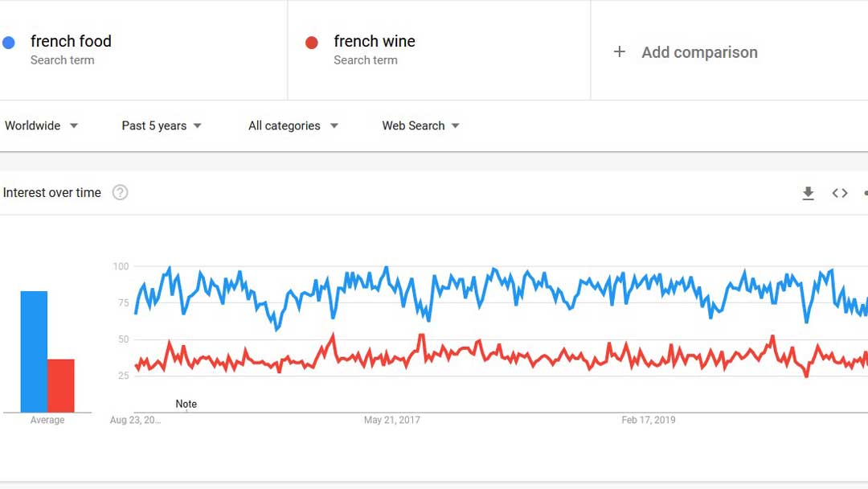Open the Interest over time help icon
The width and height of the screenshot is (868, 489).
[120, 192]
